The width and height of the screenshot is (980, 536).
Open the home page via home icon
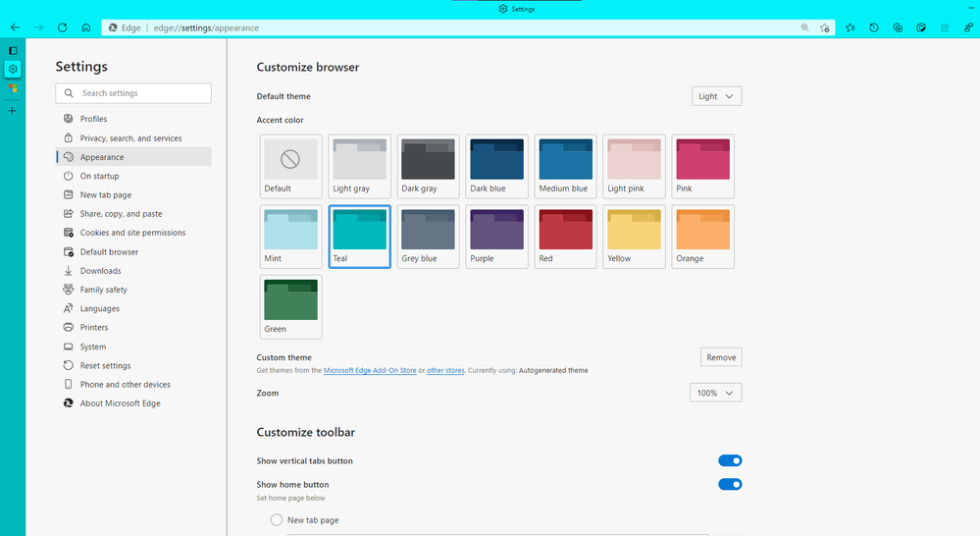[86, 27]
